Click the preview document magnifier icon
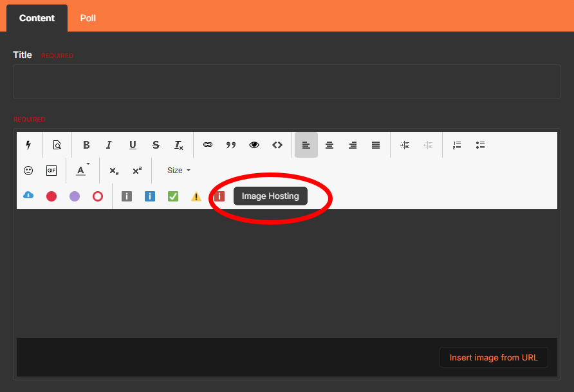 57,145
